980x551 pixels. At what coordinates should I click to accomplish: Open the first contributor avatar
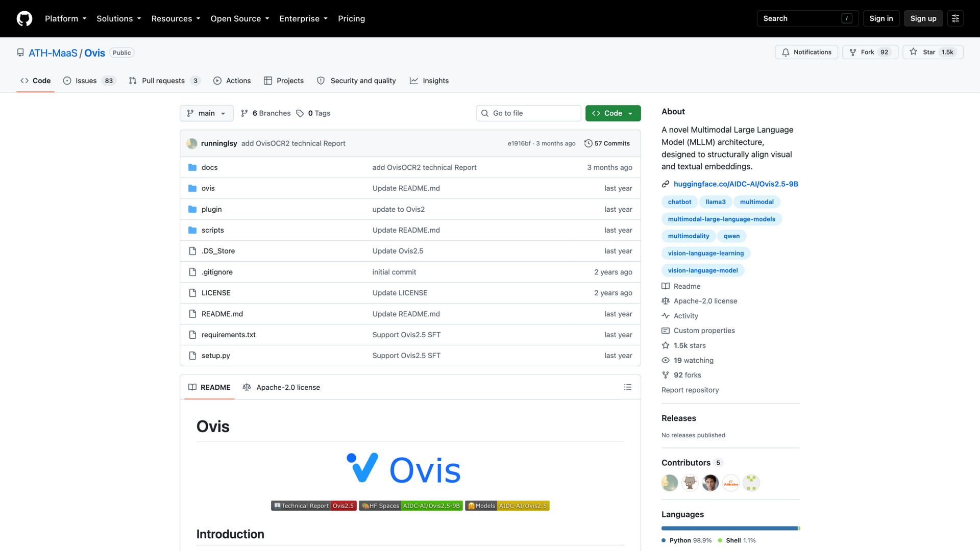point(670,483)
